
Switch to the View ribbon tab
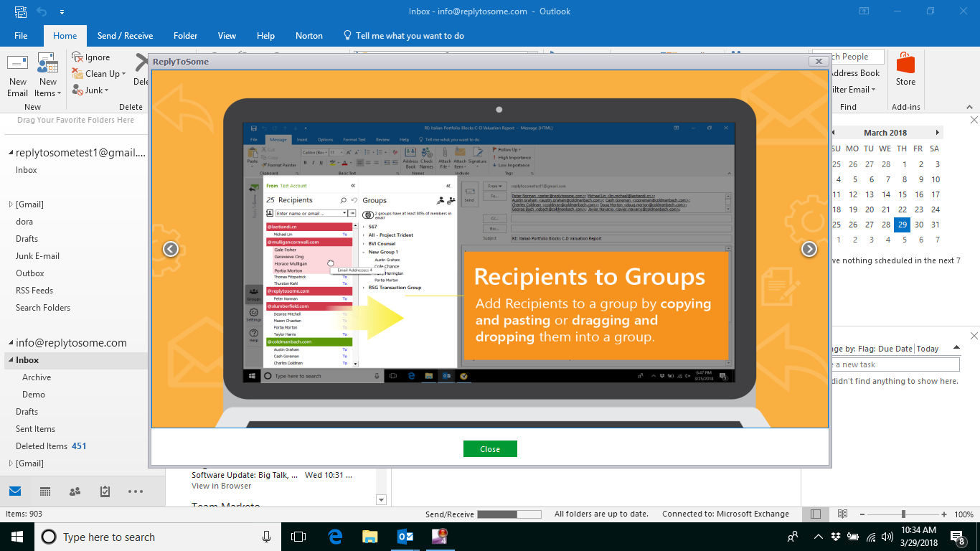click(x=227, y=35)
